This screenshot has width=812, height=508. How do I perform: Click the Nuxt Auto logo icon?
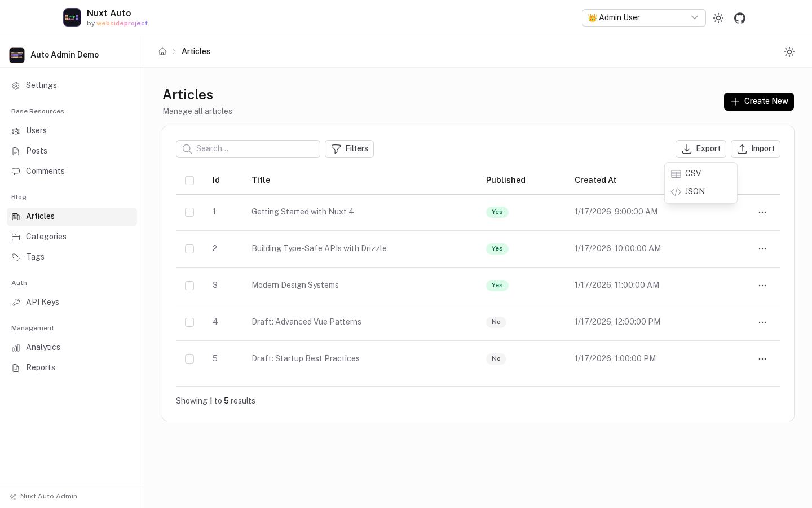(x=72, y=17)
